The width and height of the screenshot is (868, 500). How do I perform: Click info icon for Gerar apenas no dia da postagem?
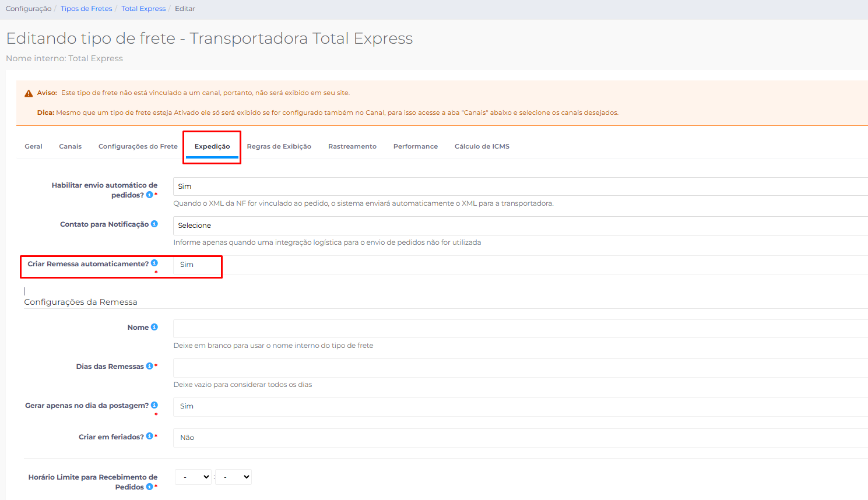click(x=154, y=405)
